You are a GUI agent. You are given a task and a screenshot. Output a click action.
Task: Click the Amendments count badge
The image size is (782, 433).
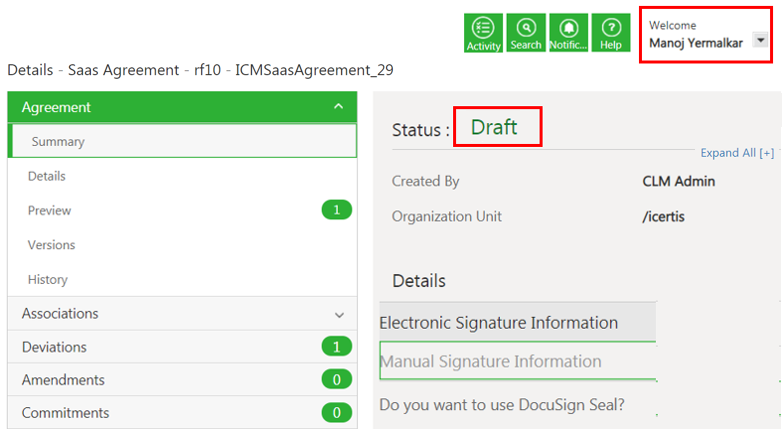point(336,380)
